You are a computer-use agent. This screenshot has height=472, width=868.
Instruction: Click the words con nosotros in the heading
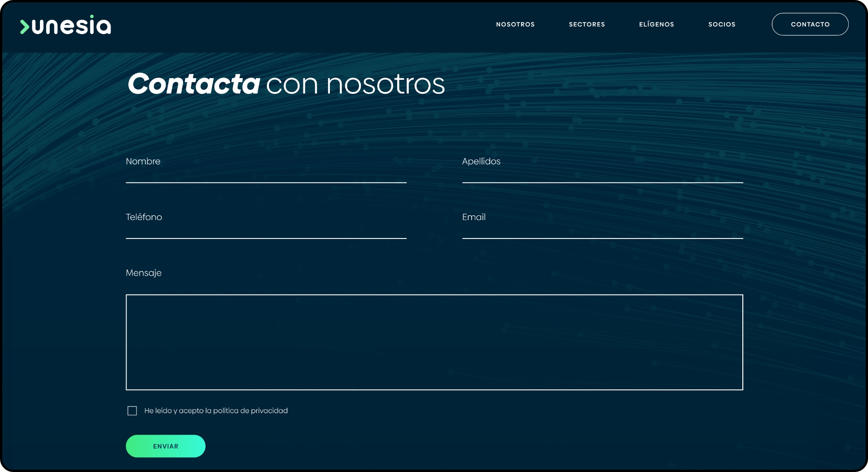pyautogui.click(x=355, y=84)
